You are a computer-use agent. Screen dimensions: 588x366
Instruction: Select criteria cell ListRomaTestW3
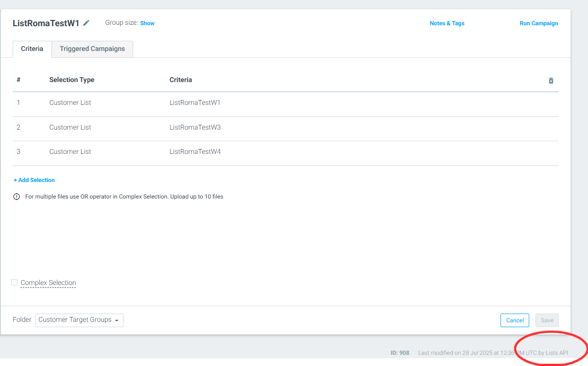pyautogui.click(x=195, y=127)
